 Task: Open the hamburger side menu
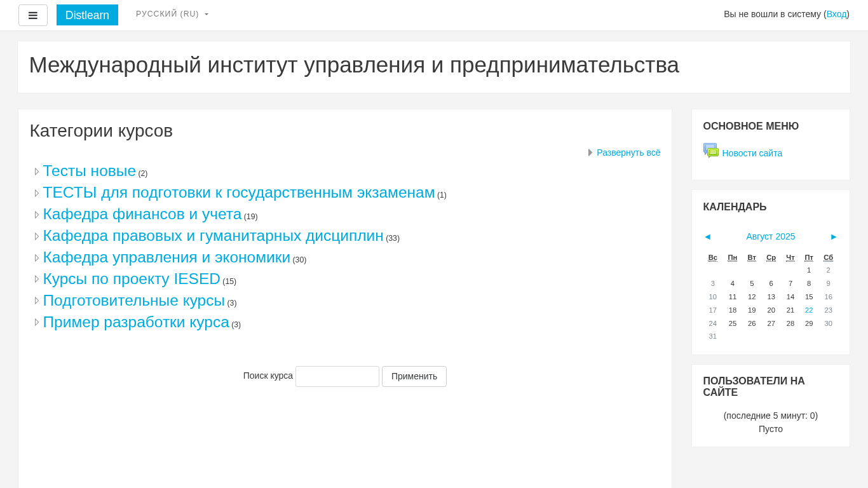click(33, 15)
